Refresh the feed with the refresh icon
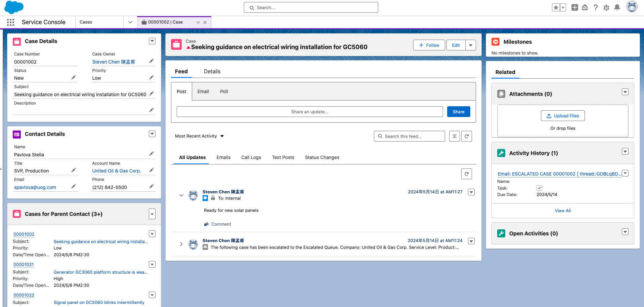Viewport: 644px width, 307px height. (467, 136)
